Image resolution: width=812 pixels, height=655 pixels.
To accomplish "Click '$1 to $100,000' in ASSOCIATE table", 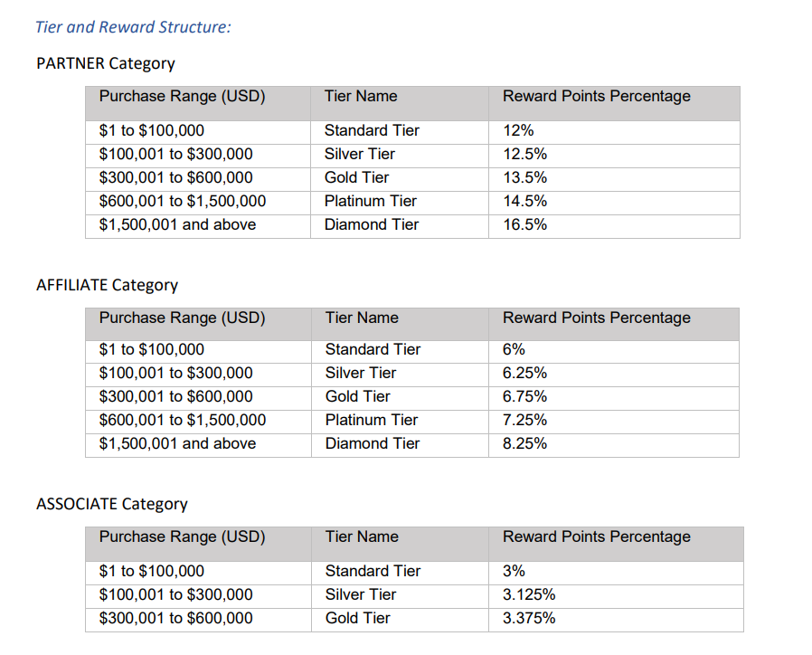I will [x=152, y=571].
